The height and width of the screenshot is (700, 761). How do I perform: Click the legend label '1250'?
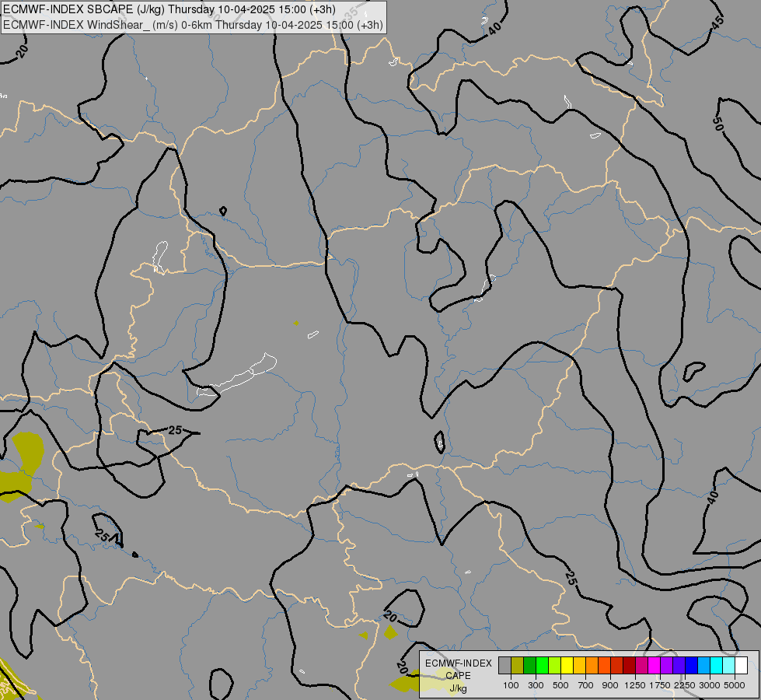[x=635, y=685]
